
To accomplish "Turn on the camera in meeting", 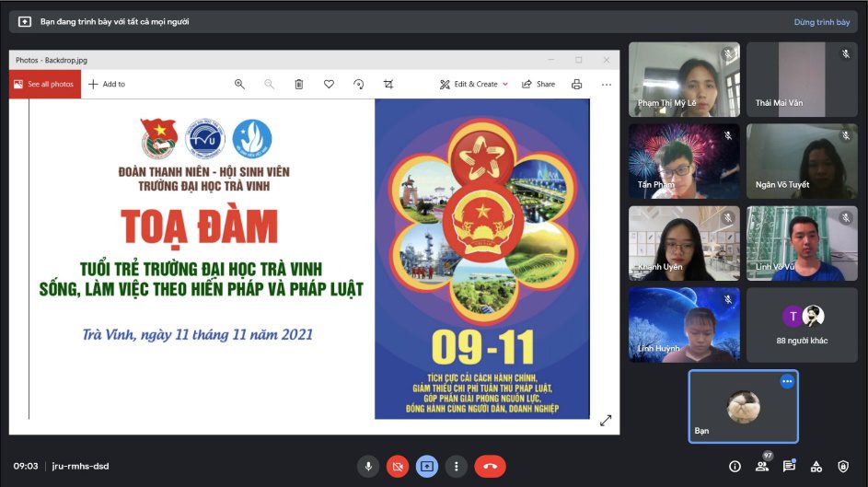I will pos(398,466).
